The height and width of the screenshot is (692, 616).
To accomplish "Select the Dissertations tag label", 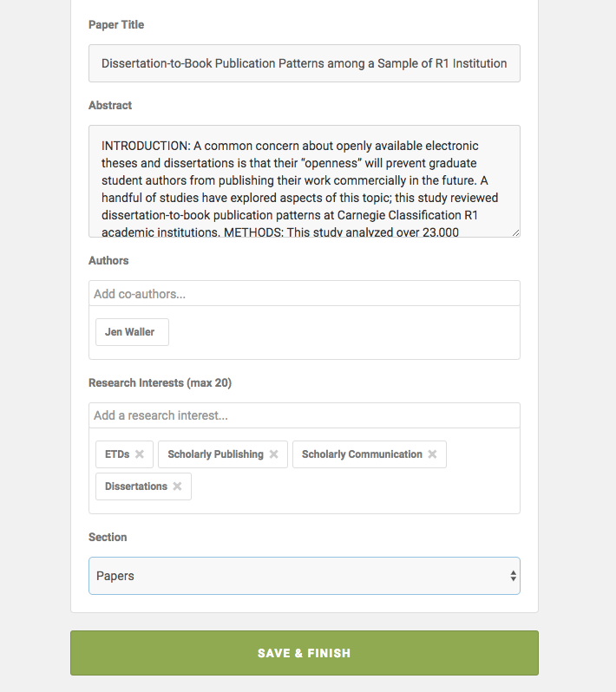I will coord(135,486).
